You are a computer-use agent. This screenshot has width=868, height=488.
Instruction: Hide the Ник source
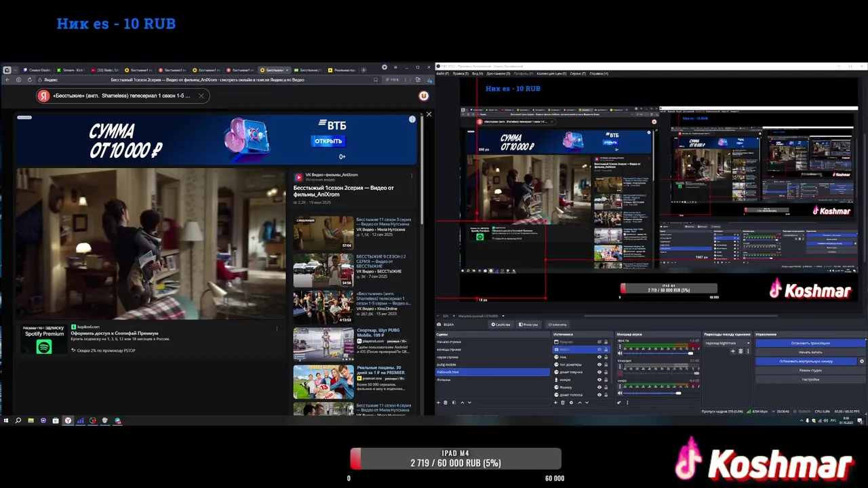[599, 357]
